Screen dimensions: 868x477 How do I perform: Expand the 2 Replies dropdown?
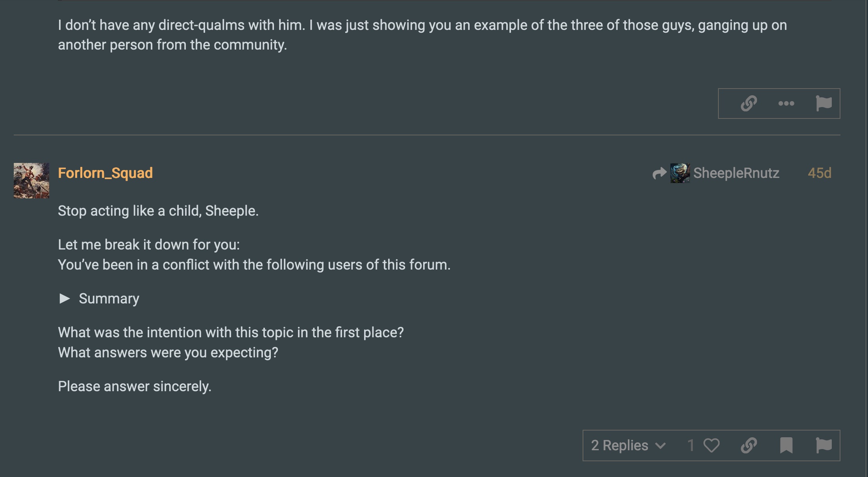[x=628, y=446]
